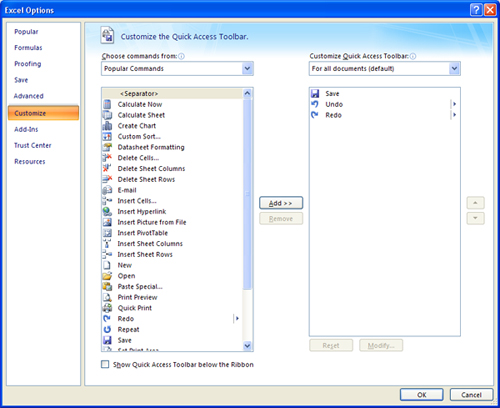The image size is (500, 408).
Task: Select the Customize category
Action: [x=44, y=113]
